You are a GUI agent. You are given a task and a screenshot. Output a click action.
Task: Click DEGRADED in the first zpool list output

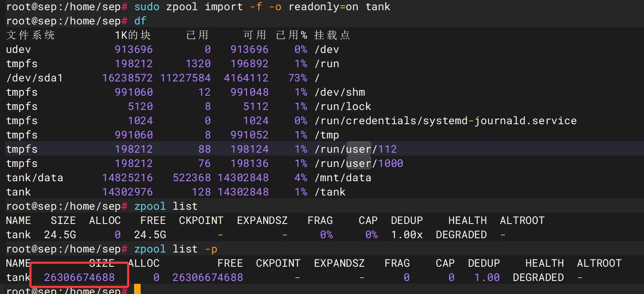pos(461,235)
